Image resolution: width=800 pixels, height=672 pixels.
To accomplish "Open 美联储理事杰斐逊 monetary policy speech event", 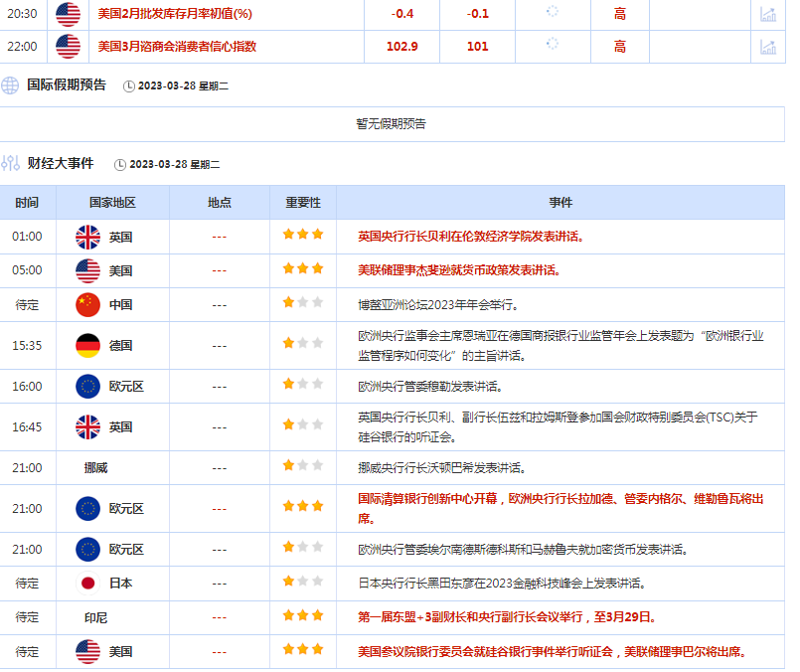I will click(458, 270).
